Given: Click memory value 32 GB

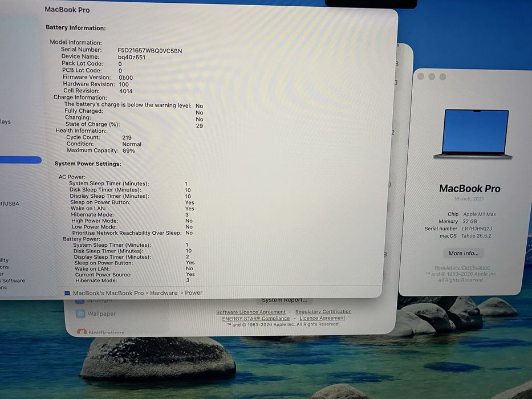Looking at the screenshot, I should click(470, 221).
